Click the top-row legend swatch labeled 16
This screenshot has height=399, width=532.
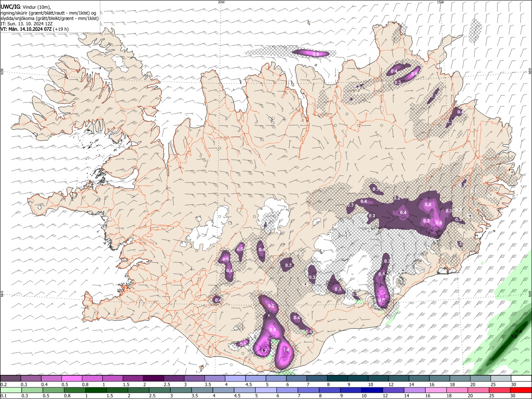(439, 379)
